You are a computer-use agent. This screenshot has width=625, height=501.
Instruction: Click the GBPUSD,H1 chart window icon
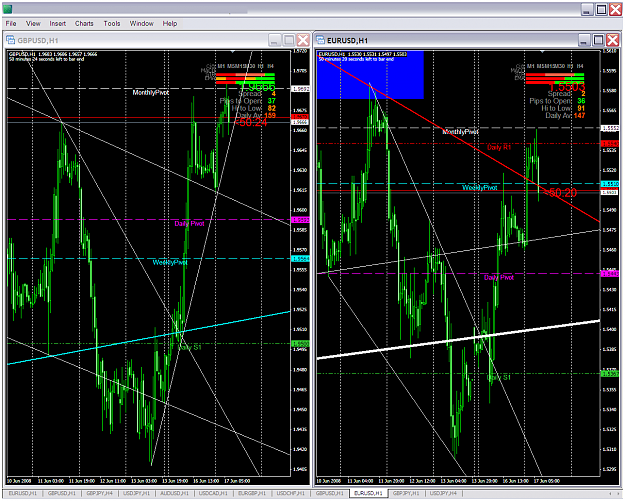(x=11, y=40)
